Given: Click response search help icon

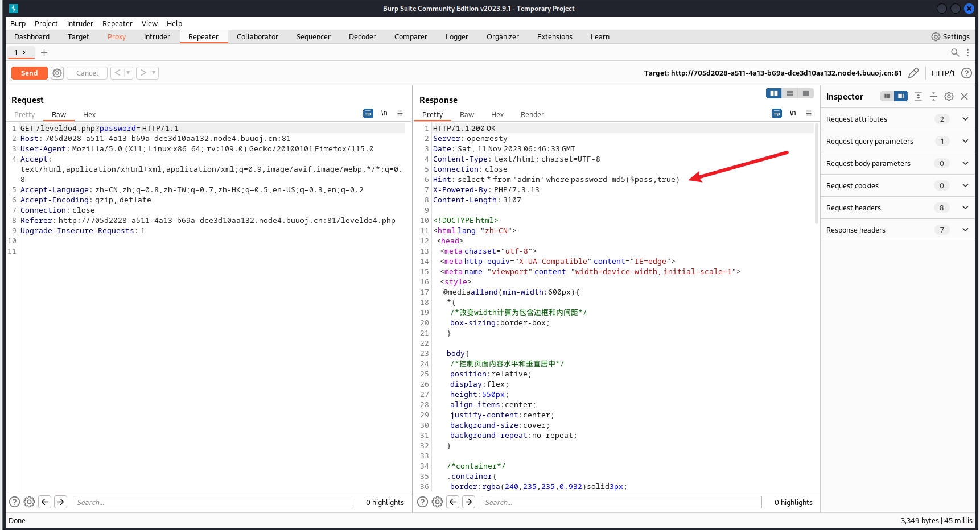Looking at the screenshot, I should [x=422, y=502].
